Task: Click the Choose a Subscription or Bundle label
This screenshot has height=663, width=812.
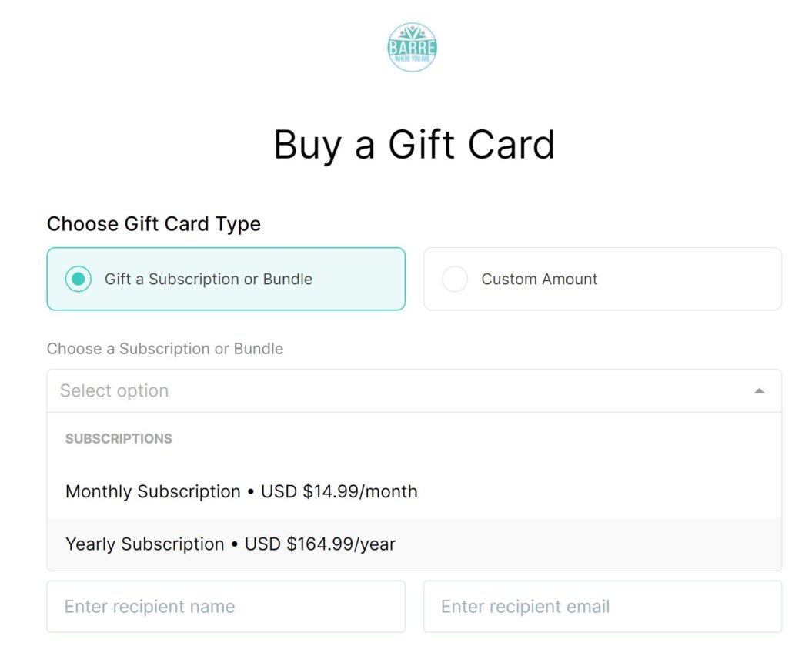Action: tap(165, 348)
